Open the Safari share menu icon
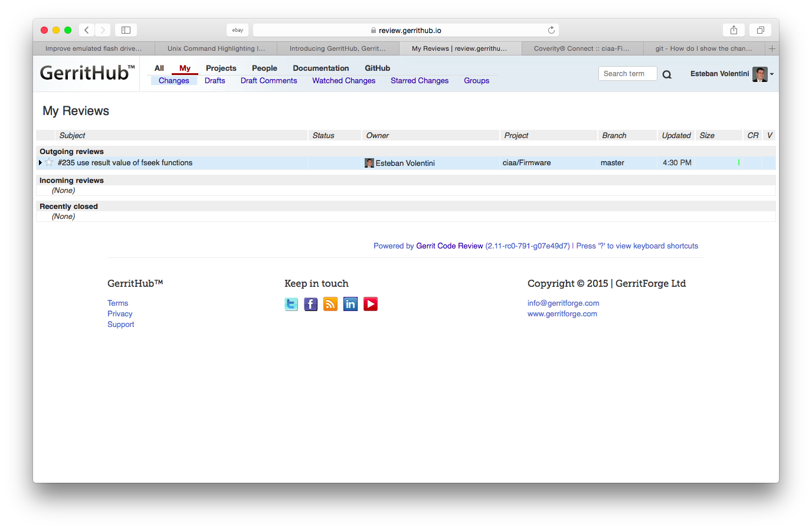 (734, 30)
